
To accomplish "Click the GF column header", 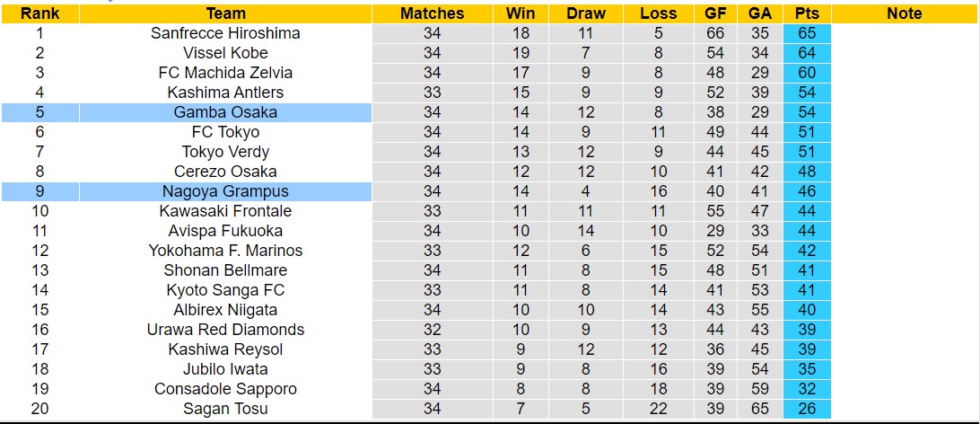I will tap(715, 13).
